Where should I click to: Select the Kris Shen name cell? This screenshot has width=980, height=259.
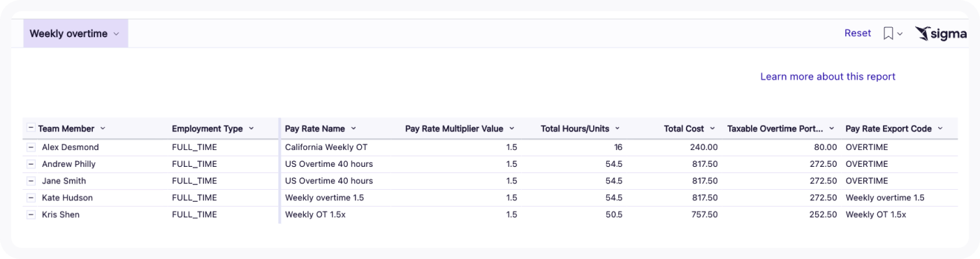[61, 214]
